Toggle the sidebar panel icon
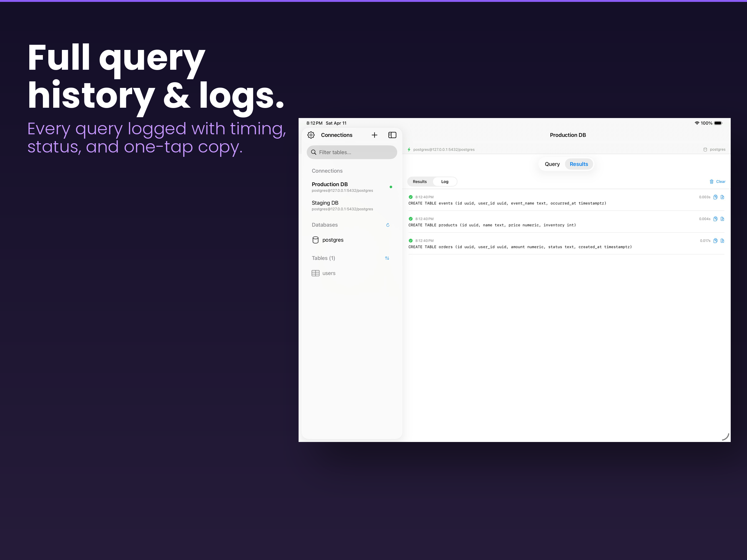Image resolution: width=747 pixels, height=560 pixels. 392,135
